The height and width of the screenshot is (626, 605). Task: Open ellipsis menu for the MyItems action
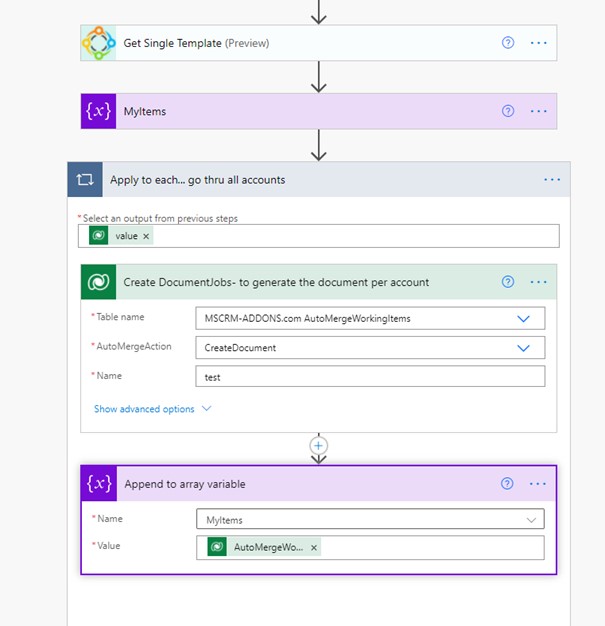click(538, 111)
